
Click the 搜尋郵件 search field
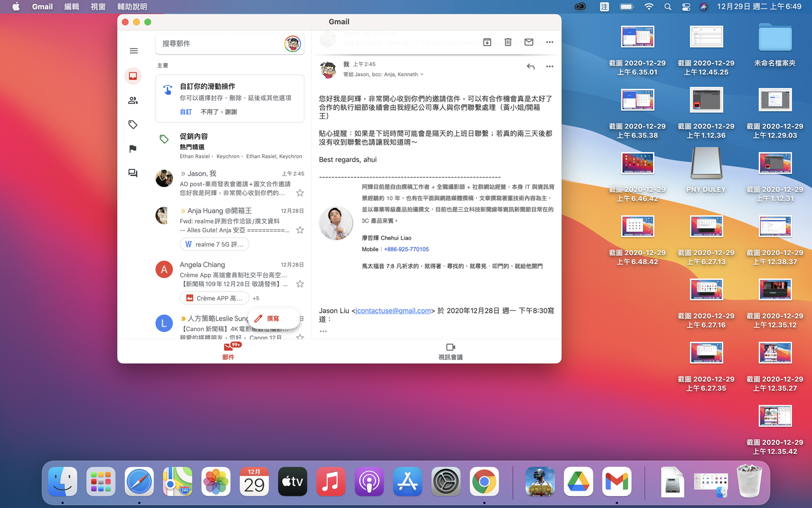[218, 44]
